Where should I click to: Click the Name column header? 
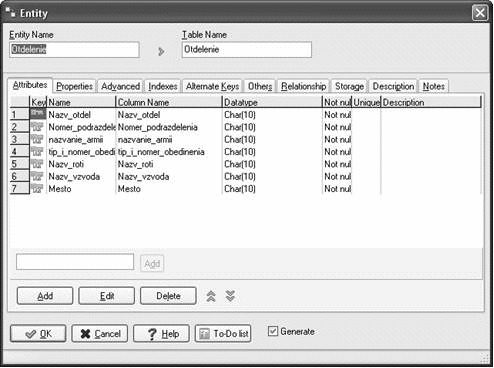81,102
